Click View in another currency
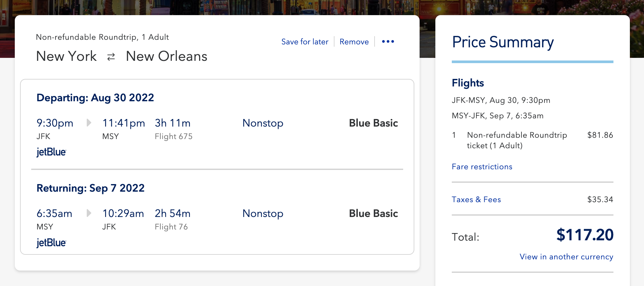This screenshot has height=286, width=644. [x=566, y=257]
